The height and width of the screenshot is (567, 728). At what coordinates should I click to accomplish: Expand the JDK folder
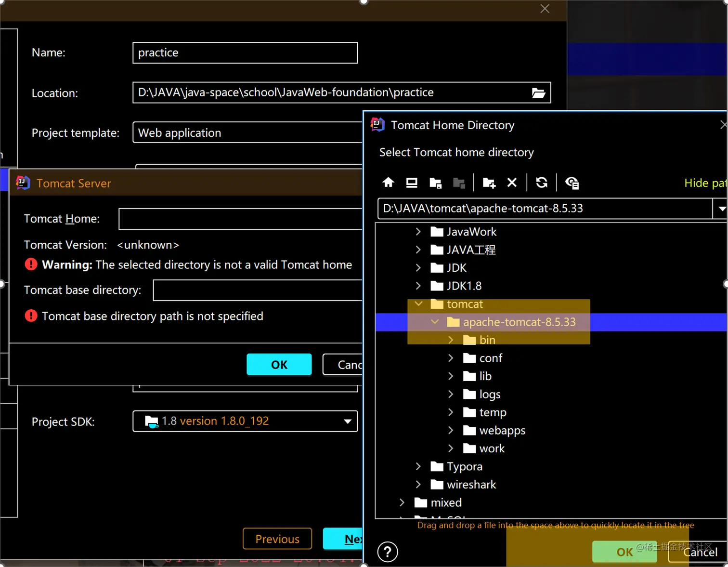pyautogui.click(x=418, y=268)
